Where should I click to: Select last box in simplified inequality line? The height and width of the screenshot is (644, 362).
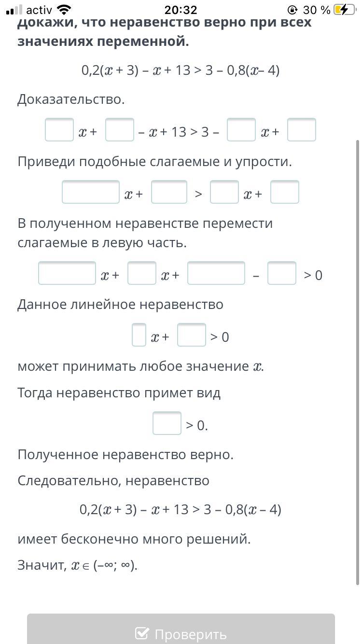tap(285, 192)
